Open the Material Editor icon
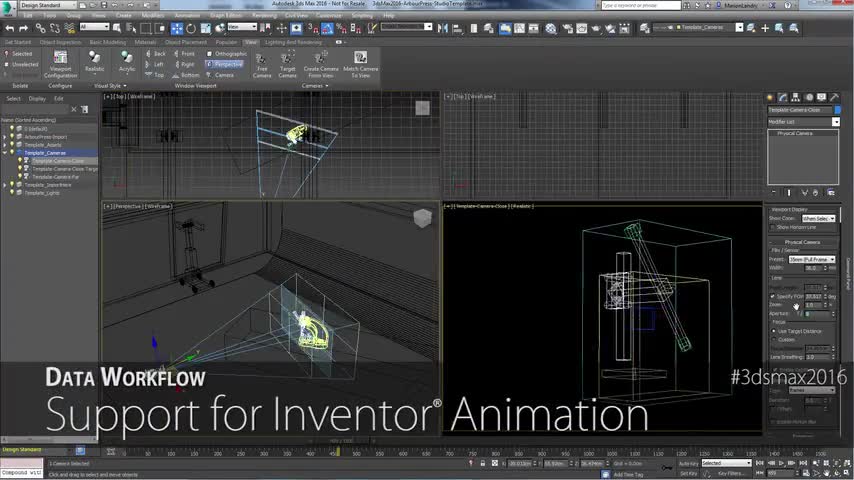Viewport: 854px width, 480px height. 551,28
